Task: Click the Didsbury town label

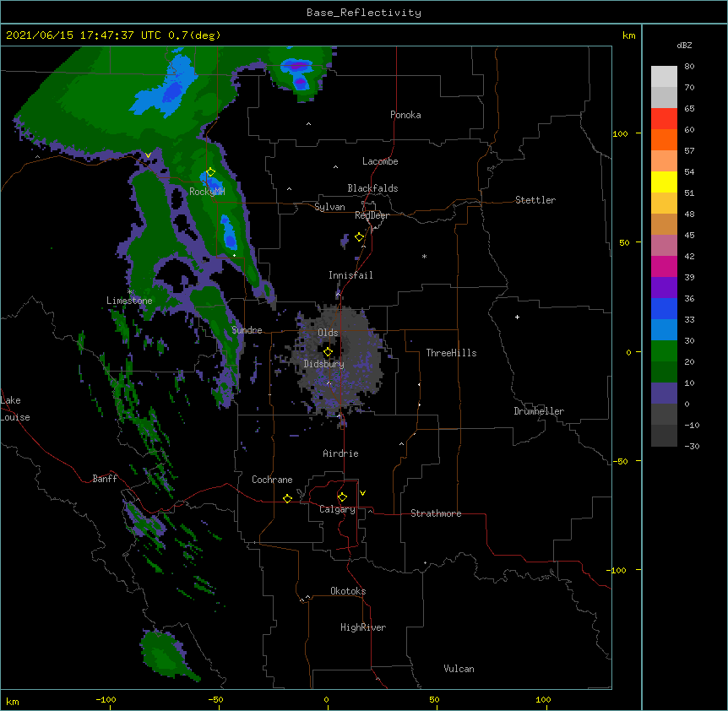Action: click(324, 364)
